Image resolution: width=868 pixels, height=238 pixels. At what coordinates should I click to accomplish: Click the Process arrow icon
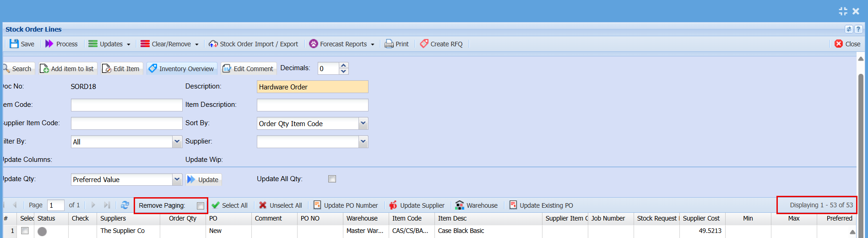[49, 44]
